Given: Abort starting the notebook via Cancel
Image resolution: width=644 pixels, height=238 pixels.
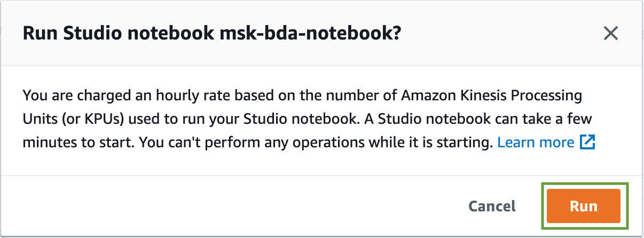Looking at the screenshot, I should pyautogui.click(x=492, y=206).
